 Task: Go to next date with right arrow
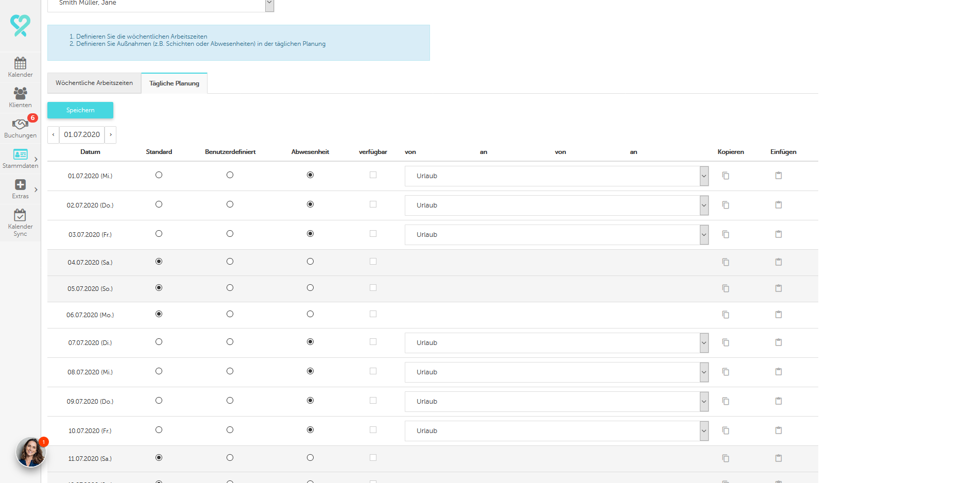(x=111, y=135)
